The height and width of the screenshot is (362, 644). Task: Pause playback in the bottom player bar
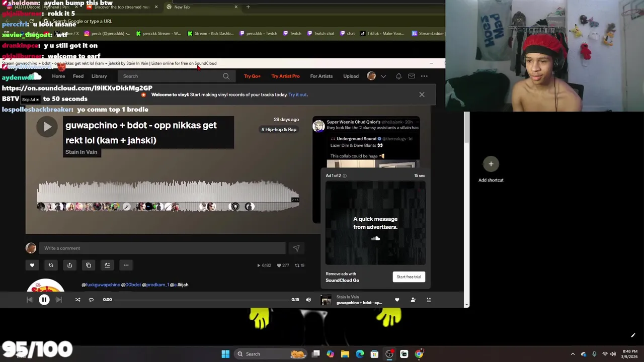[x=44, y=300]
